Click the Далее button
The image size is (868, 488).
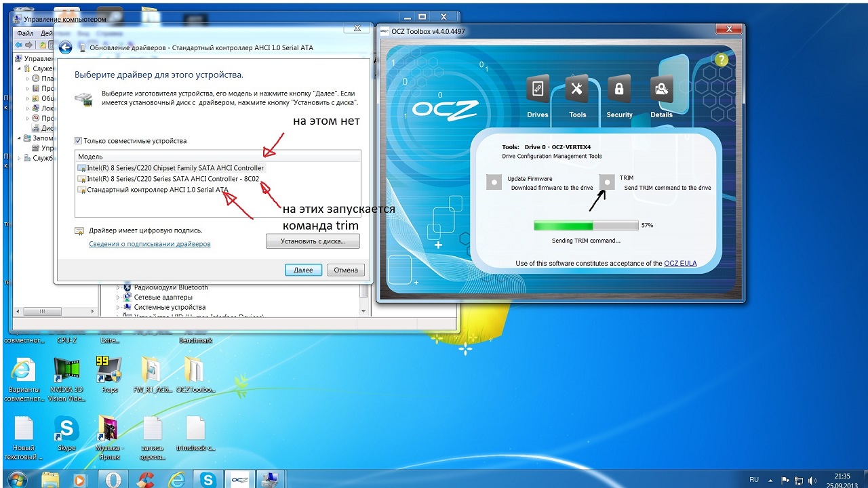click(303, 270)
